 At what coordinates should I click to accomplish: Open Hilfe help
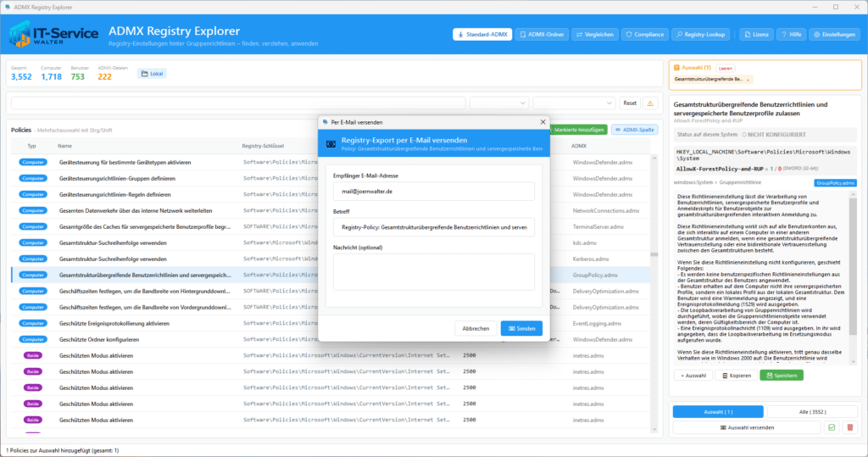792,35
